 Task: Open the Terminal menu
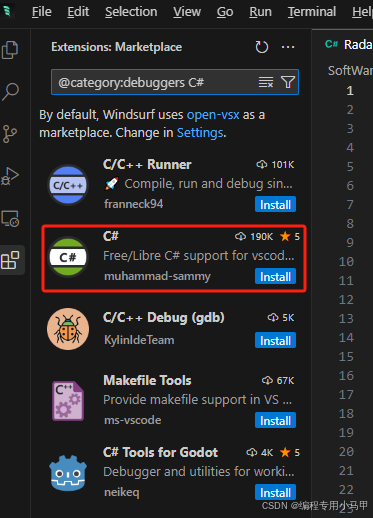coord(312,12)
